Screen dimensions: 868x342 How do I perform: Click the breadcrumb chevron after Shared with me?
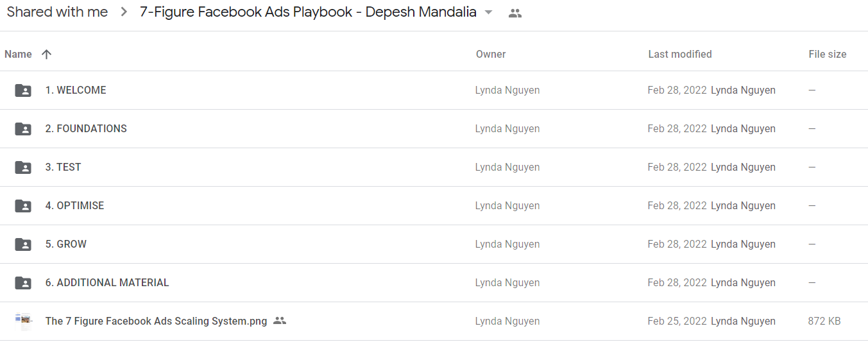(x=124, y=12)
